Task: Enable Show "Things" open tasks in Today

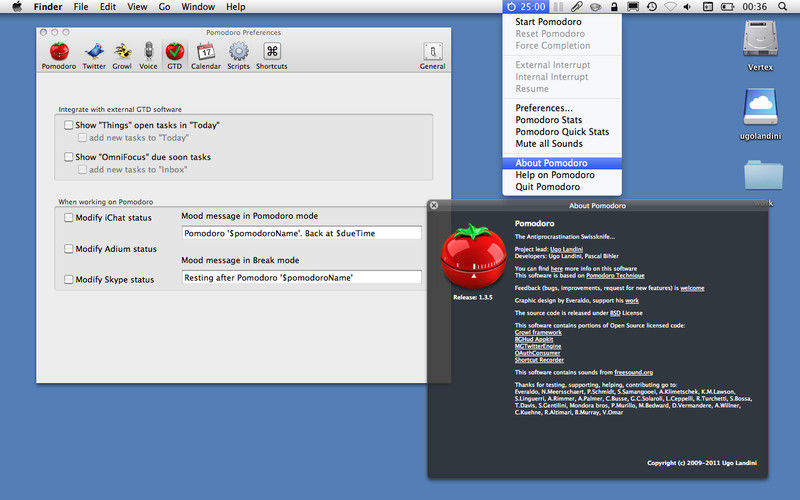Action: pos(68,125)
